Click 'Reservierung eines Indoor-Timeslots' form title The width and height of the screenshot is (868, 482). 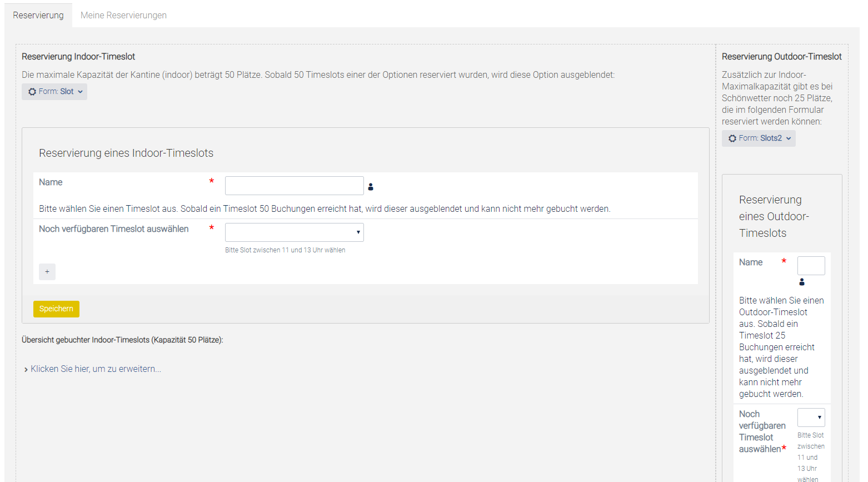126,153
